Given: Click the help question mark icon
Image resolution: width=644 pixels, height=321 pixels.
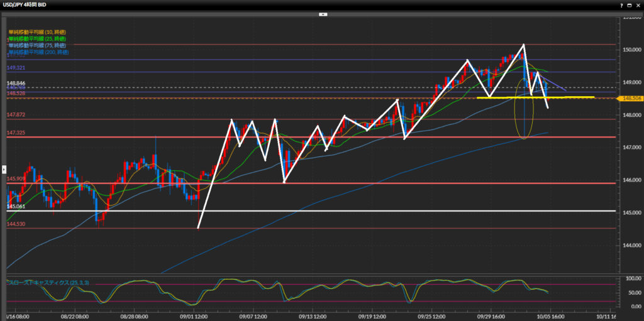Looking at the screenshot, I should coord(623,4).
